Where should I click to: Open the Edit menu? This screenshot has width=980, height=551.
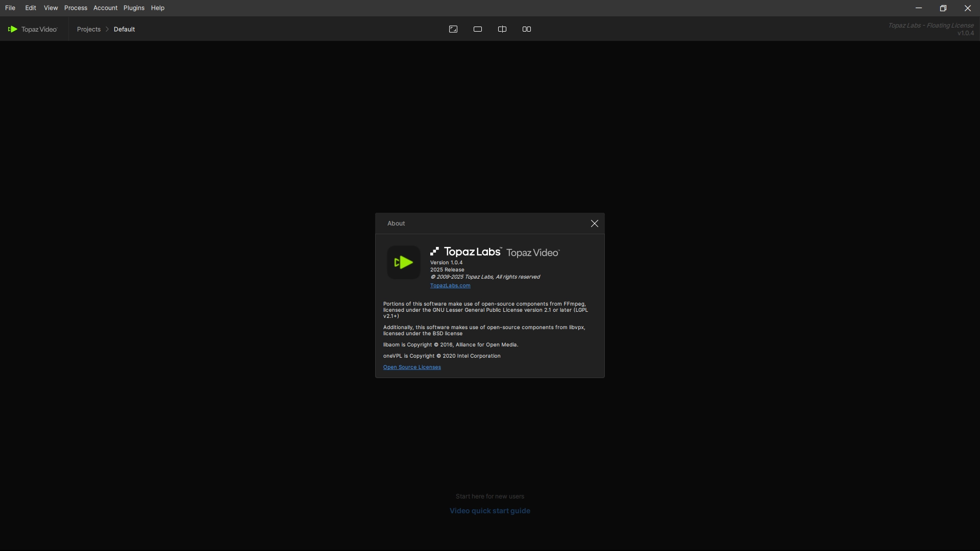tap(31, 8)
